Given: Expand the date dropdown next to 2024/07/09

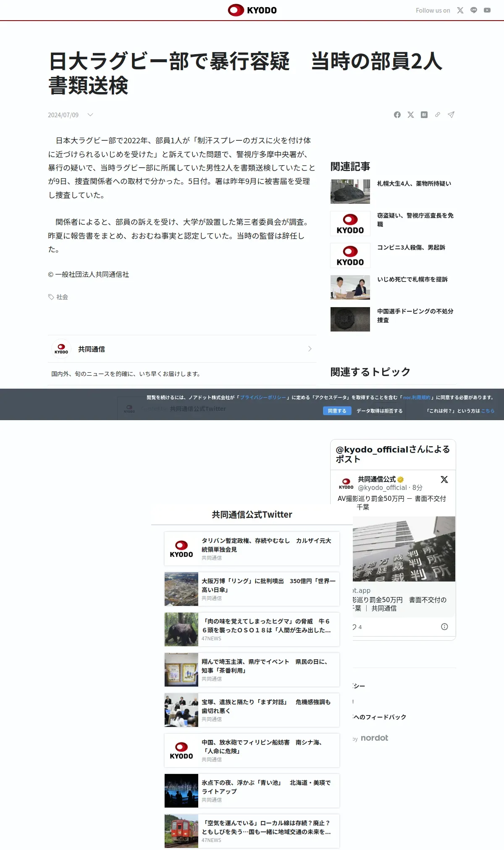Looking at the screenshot, I should pyautogui.click(x=90, y=115).
